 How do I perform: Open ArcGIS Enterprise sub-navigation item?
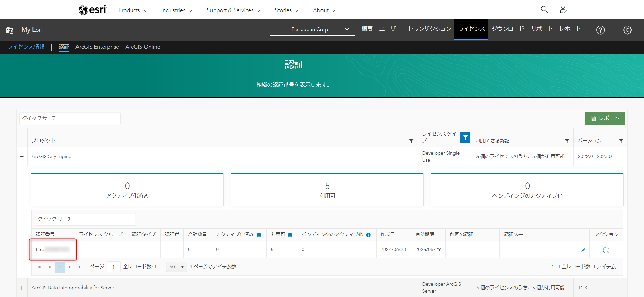(97, 47)
